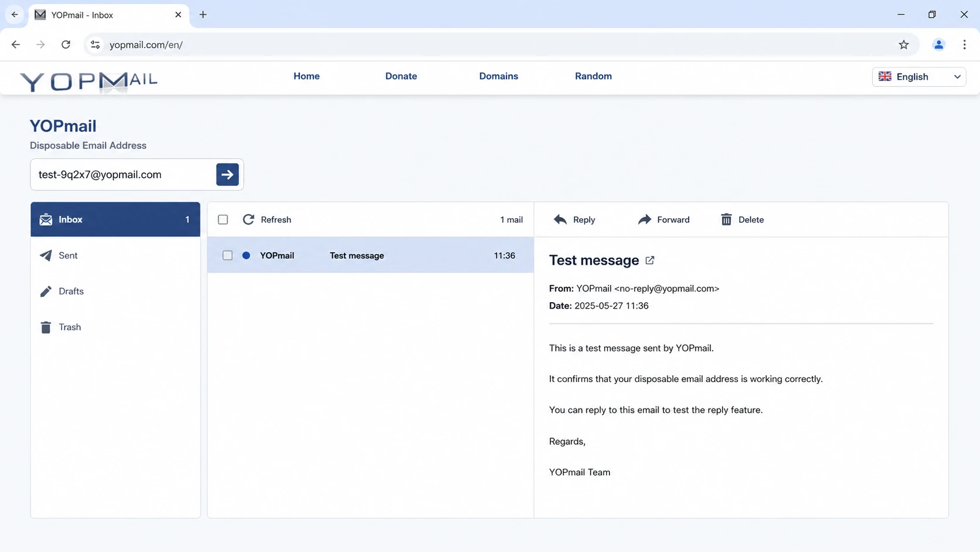Go back in browser history
This screenshot has height=552, width=980.
pos(16,45)
